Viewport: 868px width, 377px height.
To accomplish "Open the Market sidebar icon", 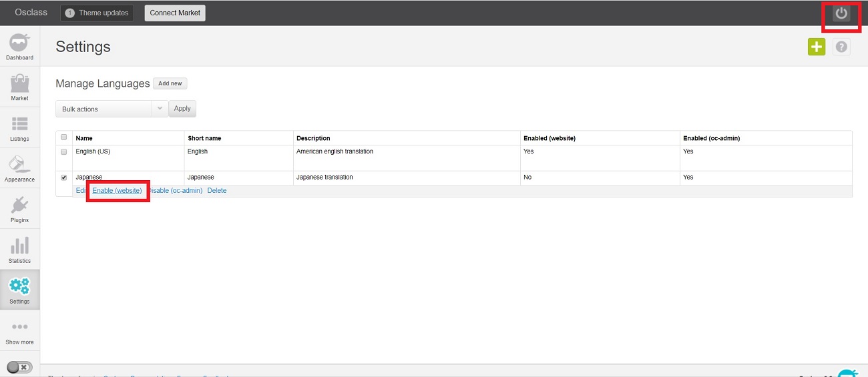I will click(19, 87).
